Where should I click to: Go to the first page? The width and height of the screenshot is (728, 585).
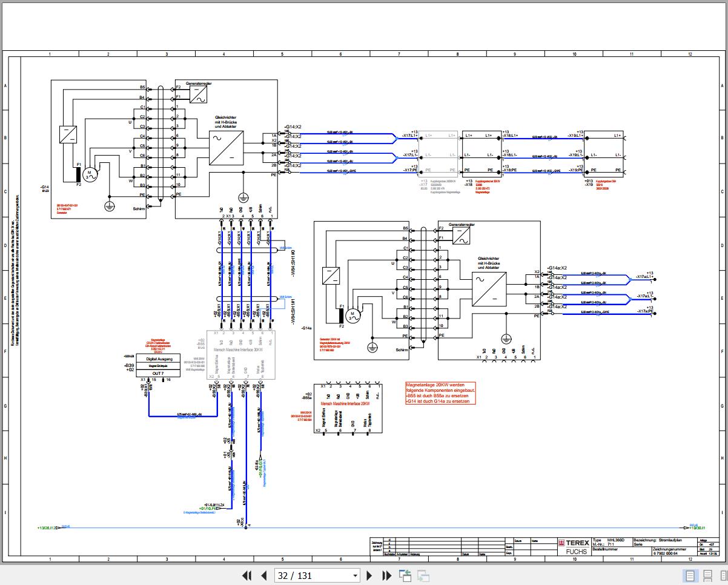(x=247, y=575)
